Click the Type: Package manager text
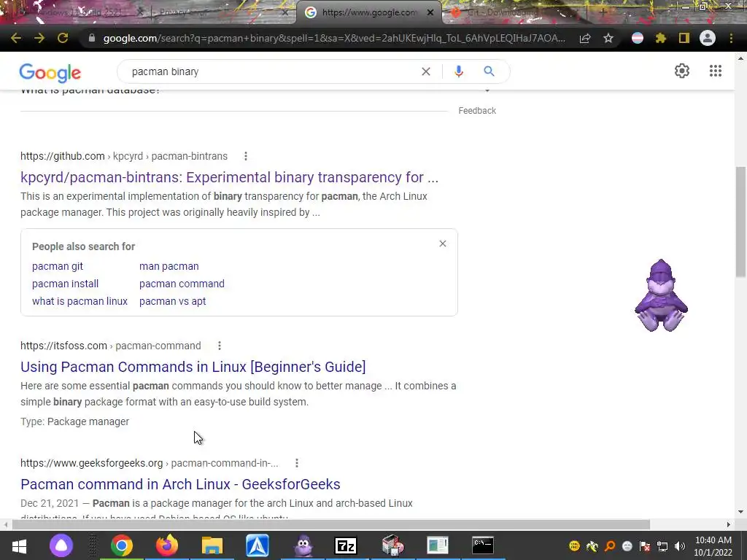This screenshot has width=747, height=560. [75, 421]
